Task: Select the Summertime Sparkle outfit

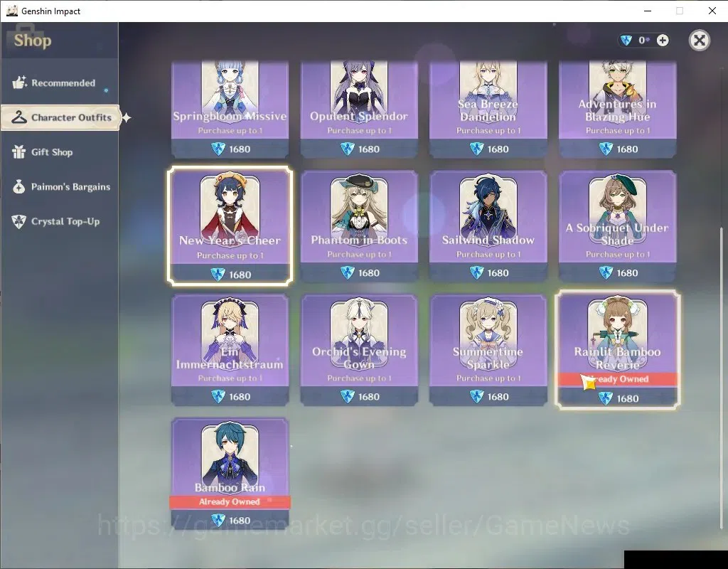Action: (x=488, y=350)
